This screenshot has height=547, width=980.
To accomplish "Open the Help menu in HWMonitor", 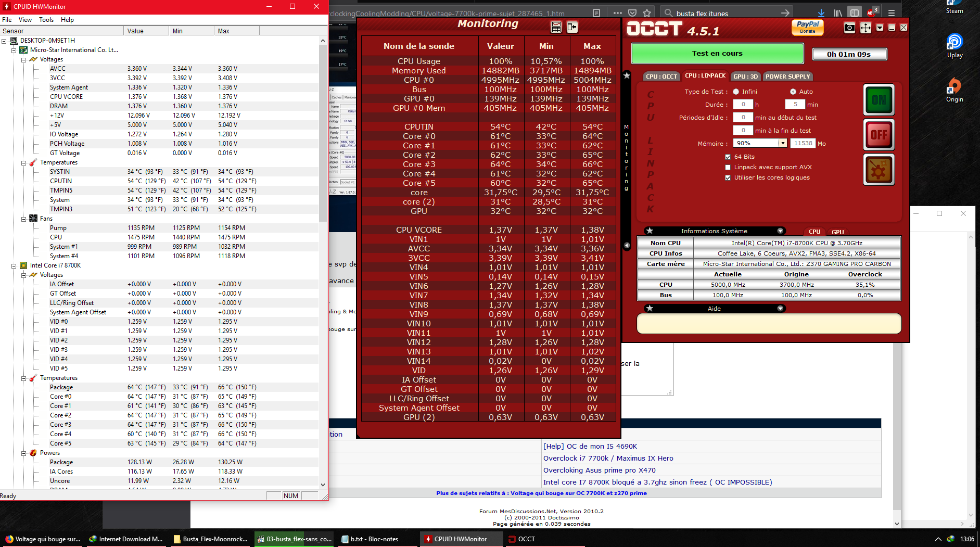I will point(67,20).
